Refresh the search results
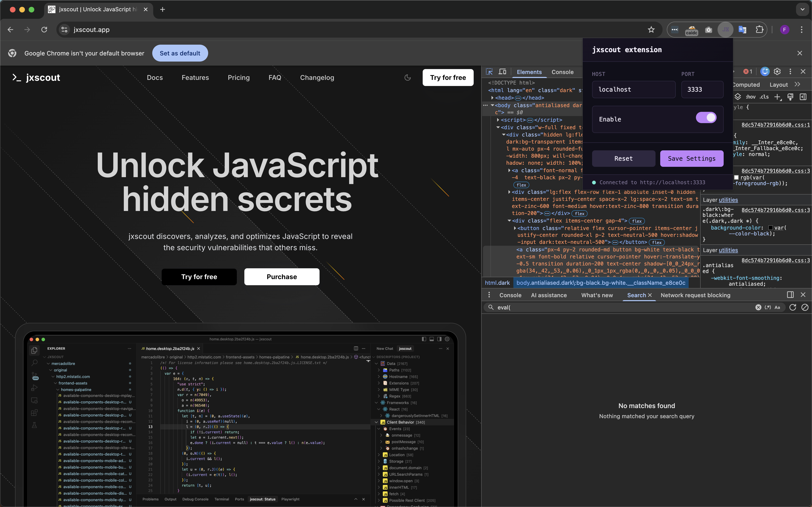Image resolution: width=812 pixels, height=507 pixels. click(792, 307)
